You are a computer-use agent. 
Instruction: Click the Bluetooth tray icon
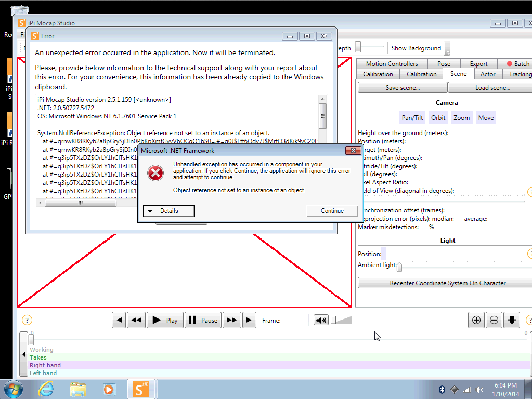tap(442, 390)
